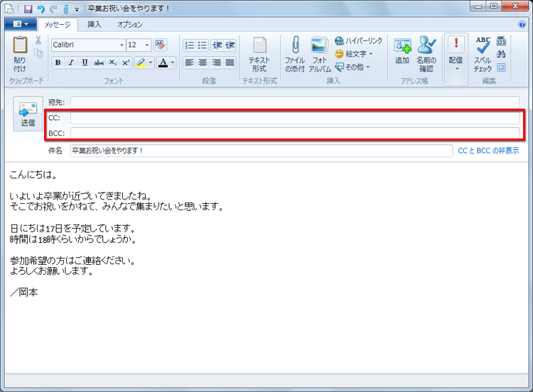Switch to the オプション tab
Viewport: 533px width, 392px height.
click(x=130, y=24)
